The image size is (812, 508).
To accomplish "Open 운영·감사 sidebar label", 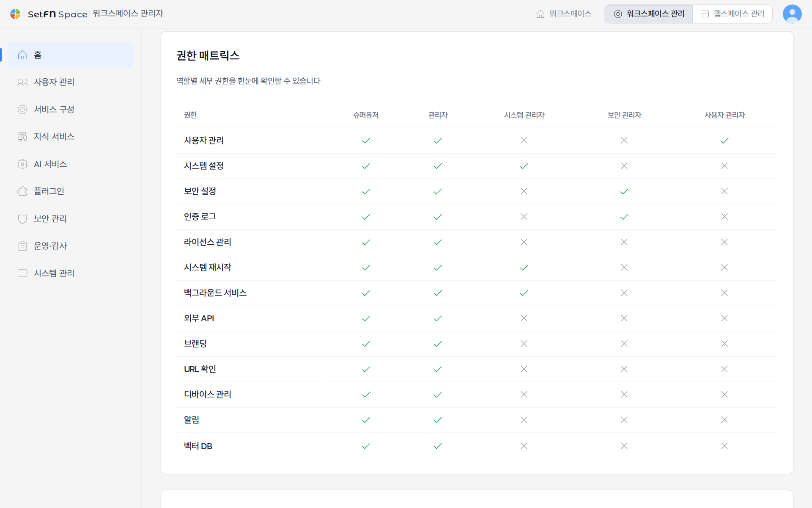I will 50,246.
